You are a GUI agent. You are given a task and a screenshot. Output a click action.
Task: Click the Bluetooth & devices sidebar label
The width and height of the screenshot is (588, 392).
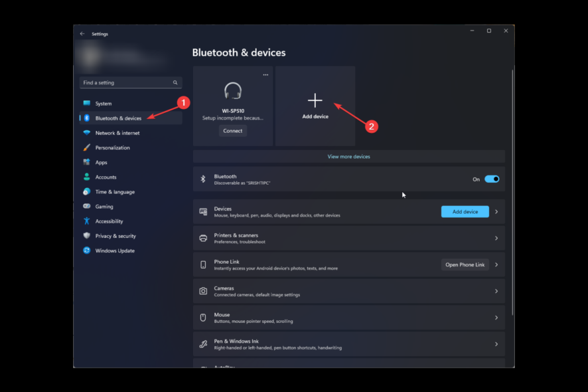(x=118, y=118)
